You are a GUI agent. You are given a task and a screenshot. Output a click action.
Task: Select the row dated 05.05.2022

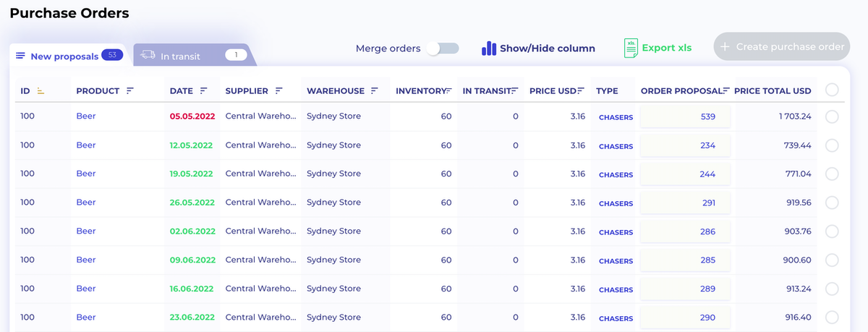832,116
